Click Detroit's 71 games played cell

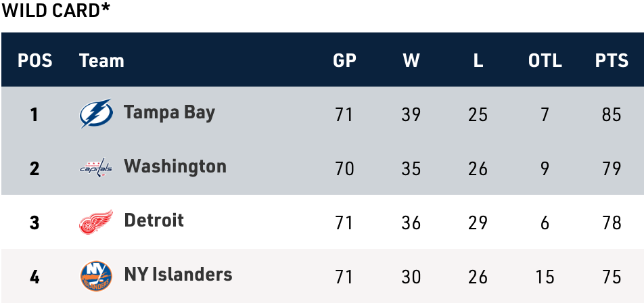(344, 223)
